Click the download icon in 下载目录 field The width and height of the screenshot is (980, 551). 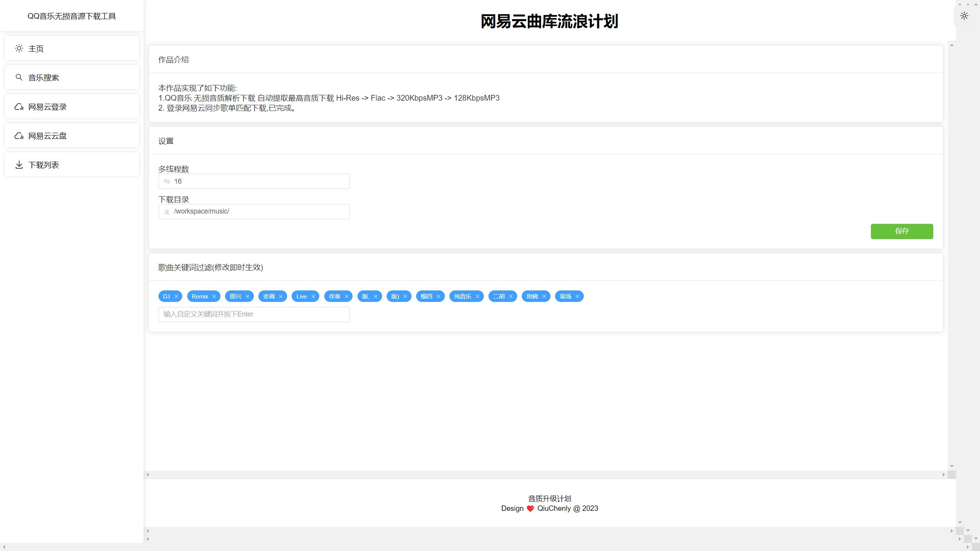point(167,211)
